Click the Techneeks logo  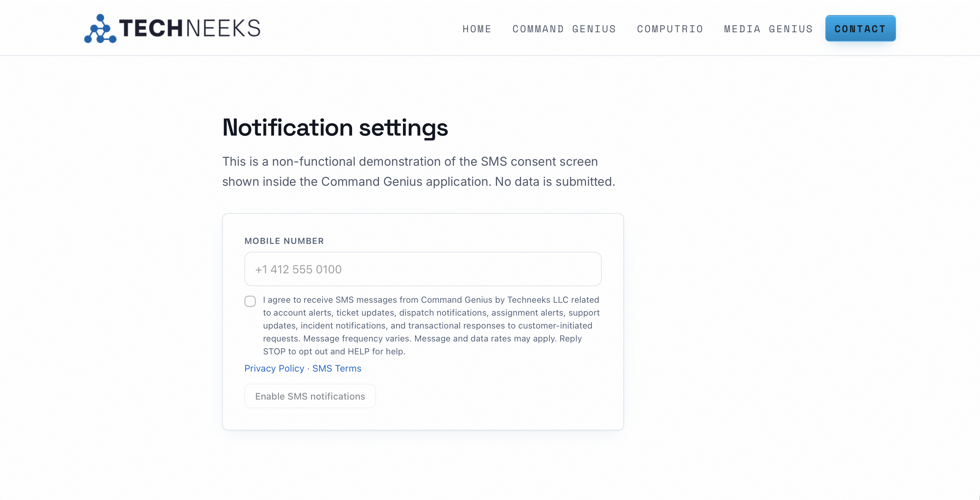[x=172, y=28]
